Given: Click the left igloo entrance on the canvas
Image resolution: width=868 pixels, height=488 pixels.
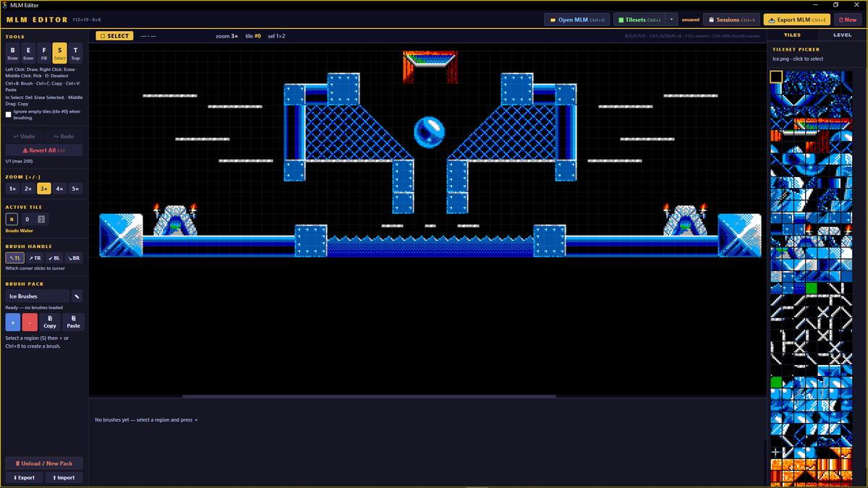Looking at the screenshot, I should pyautogui.click(x=175, y=226).
